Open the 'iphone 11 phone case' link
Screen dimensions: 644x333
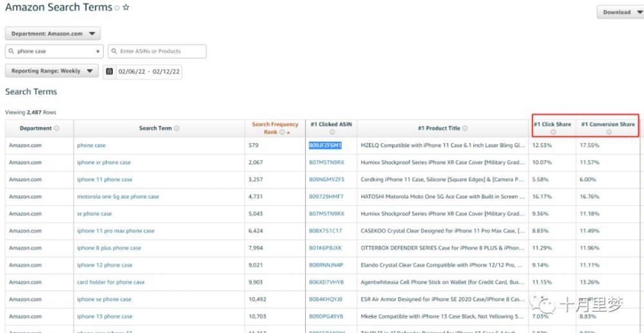coord(105,180)
